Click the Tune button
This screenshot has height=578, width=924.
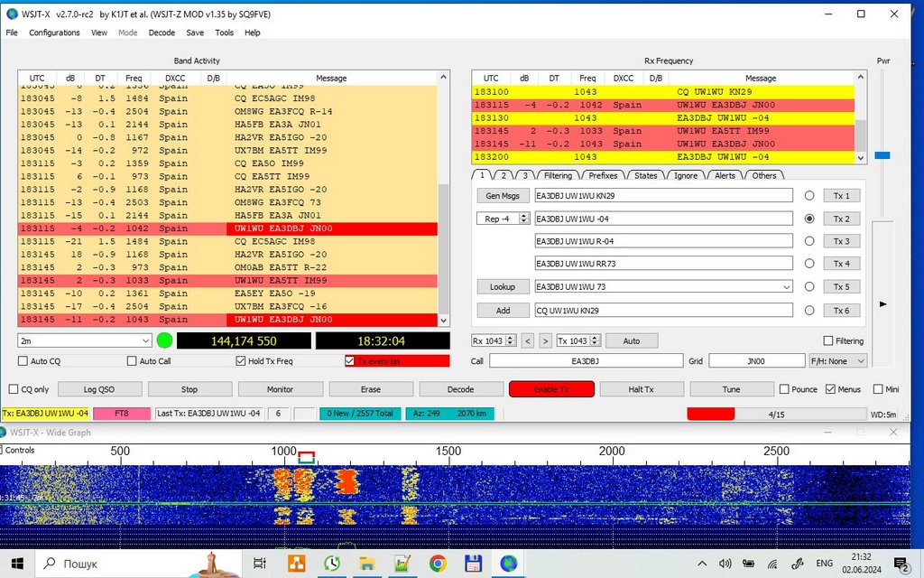click(731, 389)
